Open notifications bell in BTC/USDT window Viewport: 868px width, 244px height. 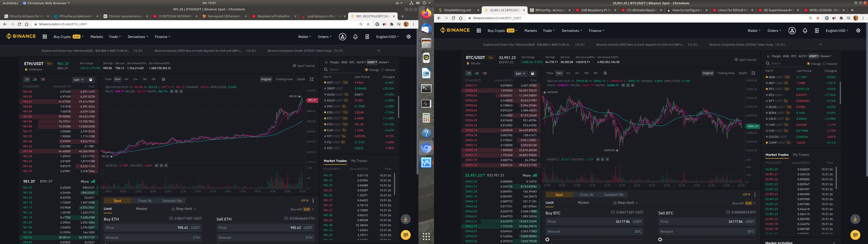point(805,31)
